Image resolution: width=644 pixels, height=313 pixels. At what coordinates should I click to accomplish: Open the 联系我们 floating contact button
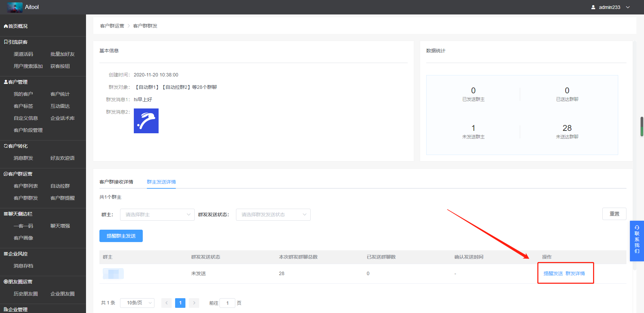[x=637, y=241]
